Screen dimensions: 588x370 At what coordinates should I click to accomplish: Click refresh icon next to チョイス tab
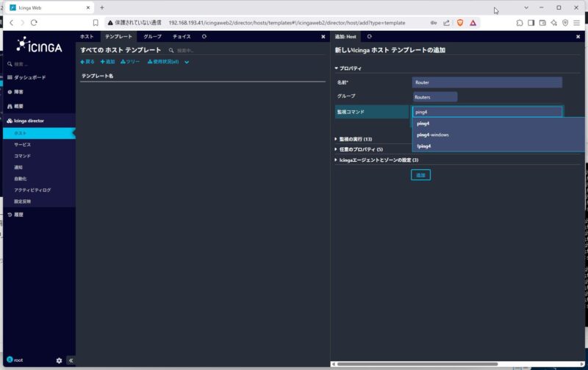pyautogui.click(x=204, y=36)
